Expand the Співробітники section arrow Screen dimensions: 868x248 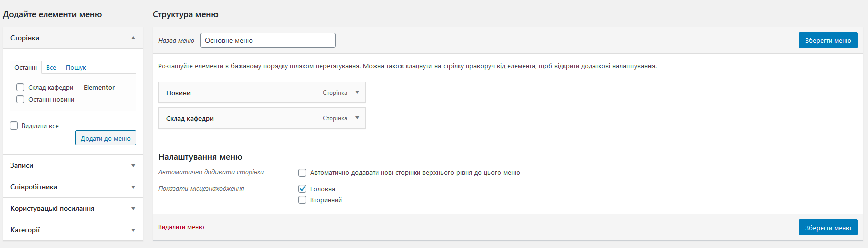133,187
